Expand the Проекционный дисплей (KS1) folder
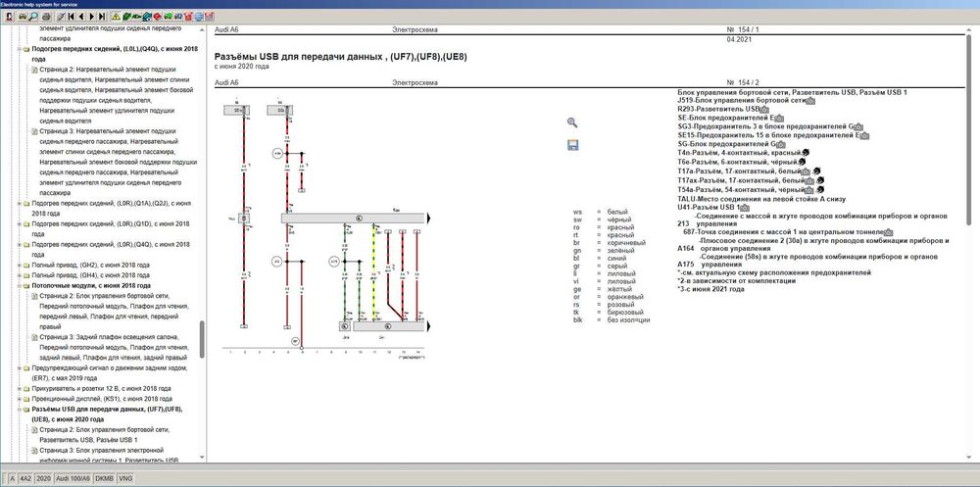The height and width of the screenshot is (487, 980). (20, 398)
